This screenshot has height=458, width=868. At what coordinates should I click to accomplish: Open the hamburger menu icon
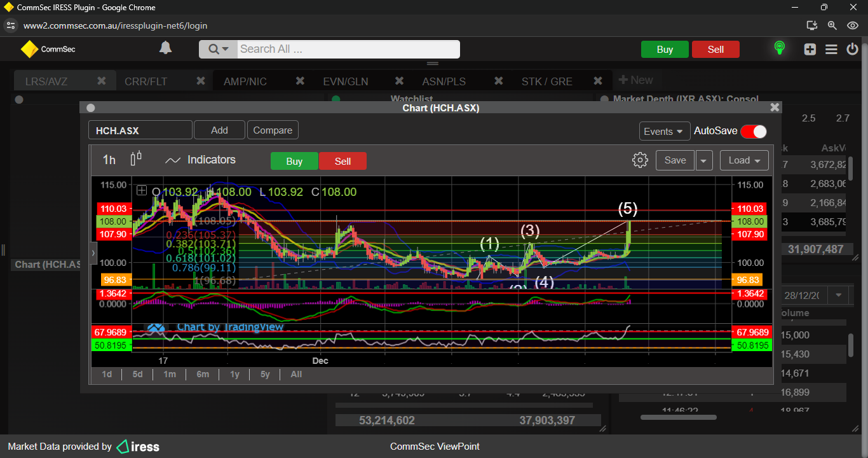831,50
